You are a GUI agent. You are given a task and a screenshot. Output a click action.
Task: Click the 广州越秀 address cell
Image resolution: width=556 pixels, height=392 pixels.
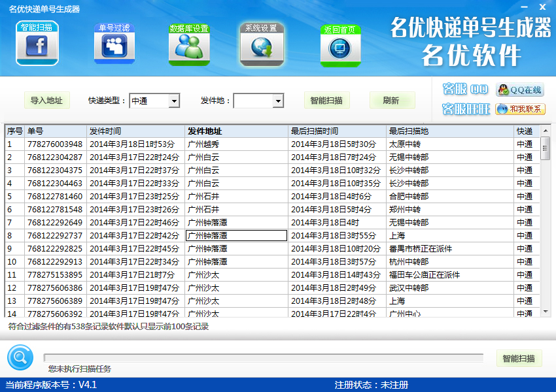(237, 144)
